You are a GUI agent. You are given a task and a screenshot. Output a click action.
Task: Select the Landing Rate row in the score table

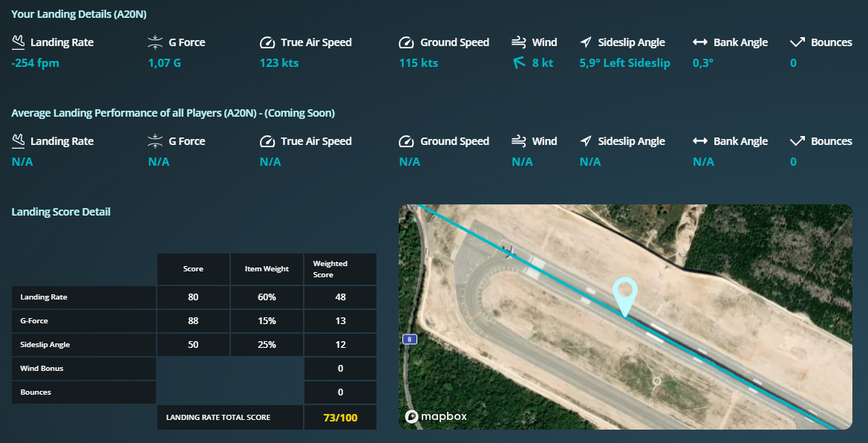pos(83,297)
